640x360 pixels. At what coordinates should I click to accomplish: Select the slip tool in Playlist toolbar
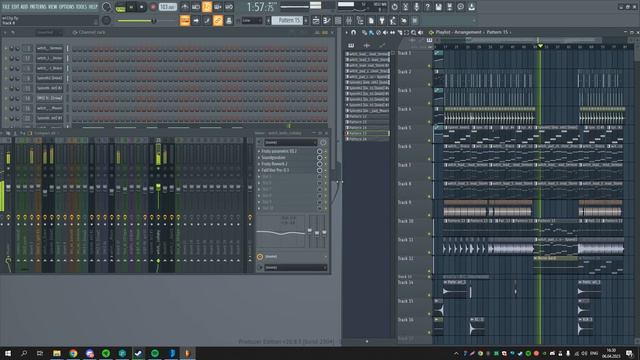392,33
